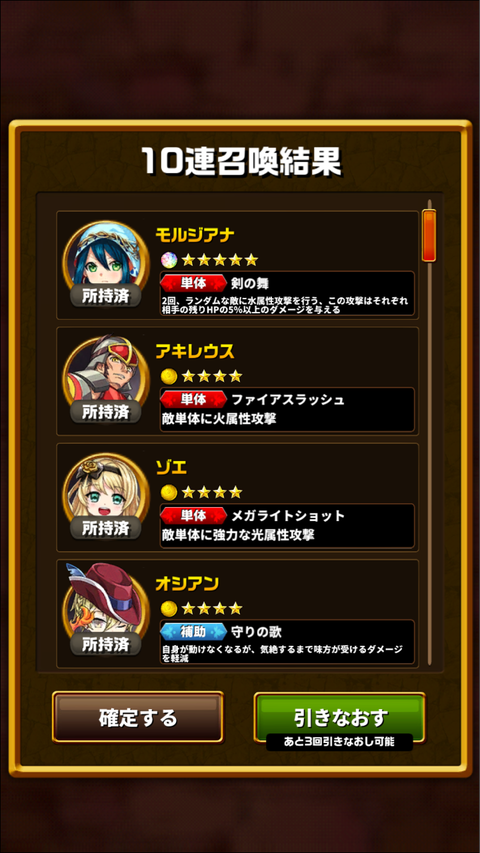The image size is (480, 853).
Task: Click the five-star rating of モルジアナ
Action: coord(219,259)
